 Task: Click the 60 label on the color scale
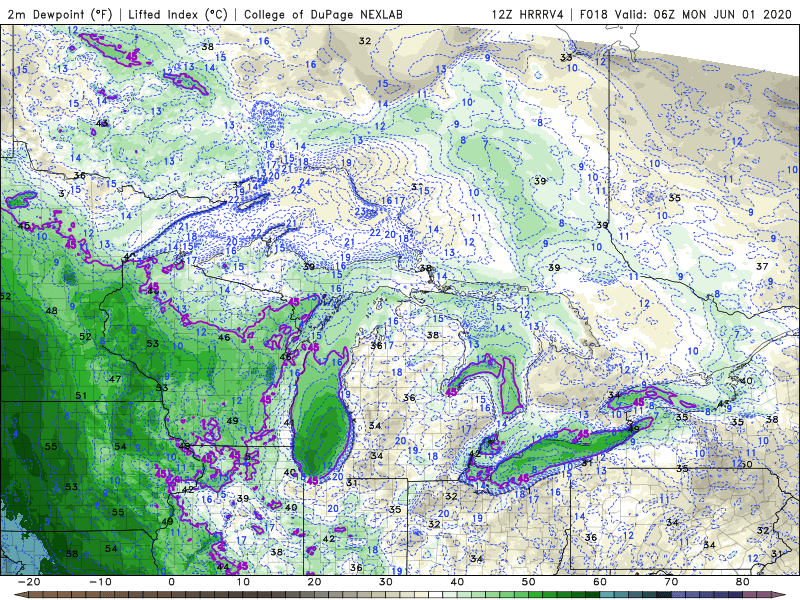(600, 582)
